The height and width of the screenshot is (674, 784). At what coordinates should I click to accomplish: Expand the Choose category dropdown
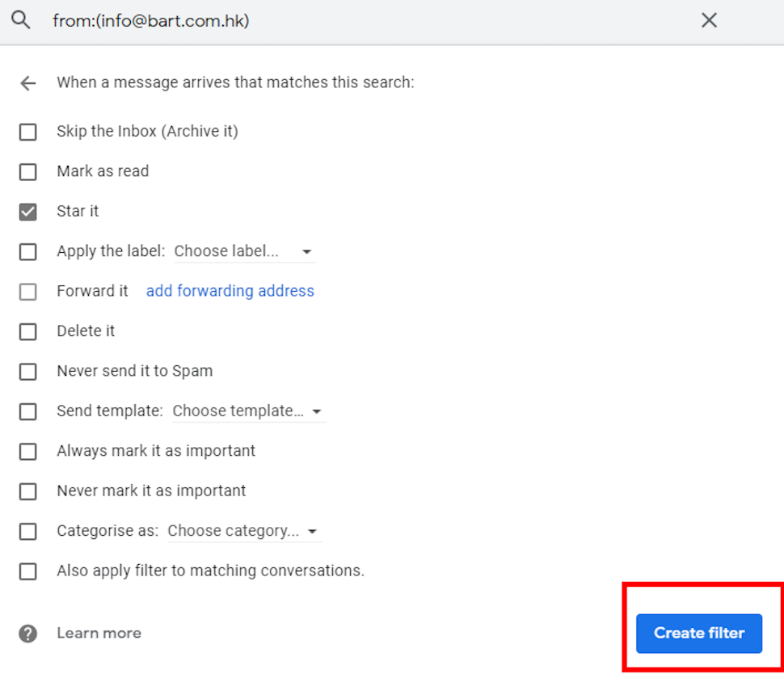pos(244,531)
